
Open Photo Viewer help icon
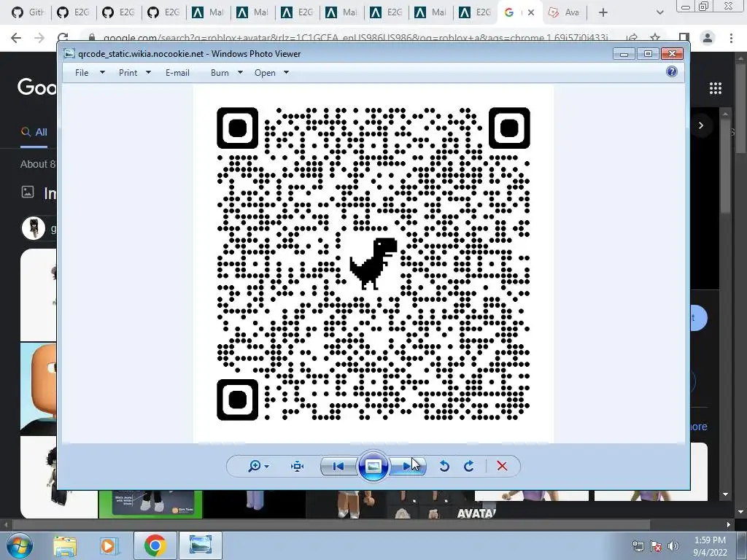(672, 72)
